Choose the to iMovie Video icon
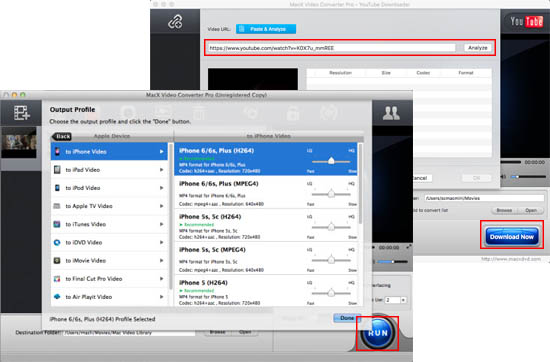Image resolution: width=550 pixels, height=362 pixels. (57, 261)
